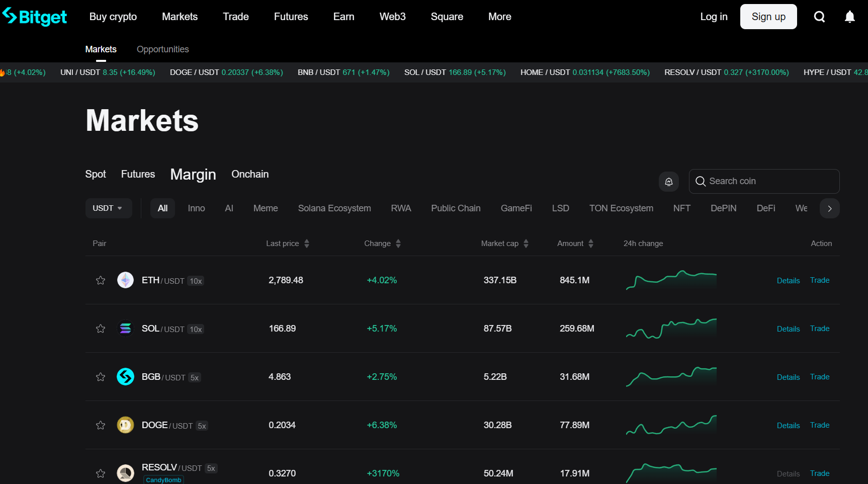Favorite the SOL/USDT pair star

pyautogui.click(x=101, y=329)
